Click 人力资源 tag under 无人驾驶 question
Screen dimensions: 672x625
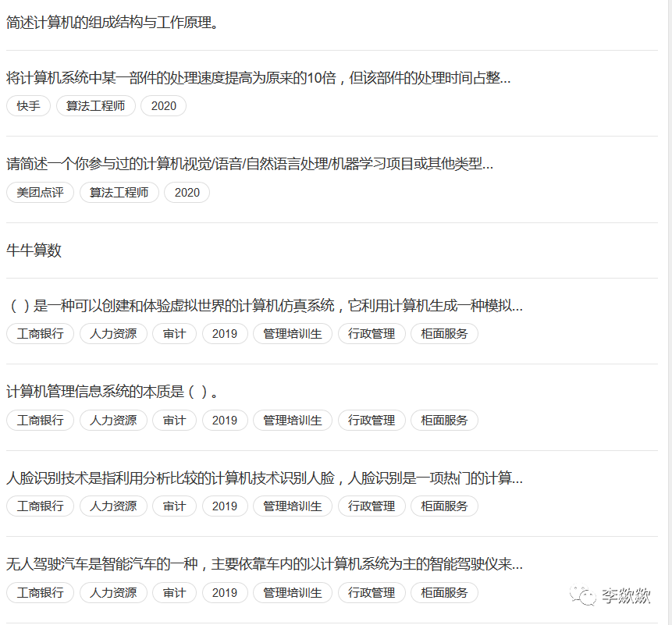[x=113, y=592]
